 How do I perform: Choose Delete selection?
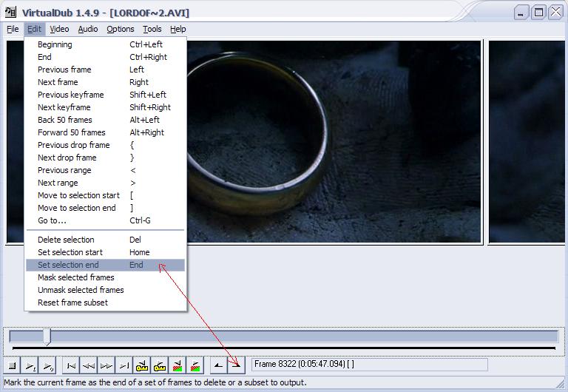click(x=106, y=240)
